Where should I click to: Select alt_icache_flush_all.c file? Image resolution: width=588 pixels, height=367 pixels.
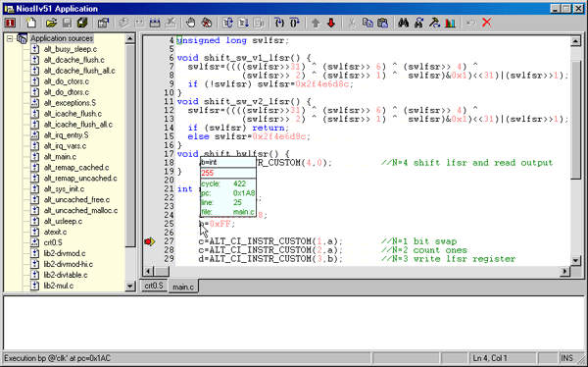coord(78,125)
